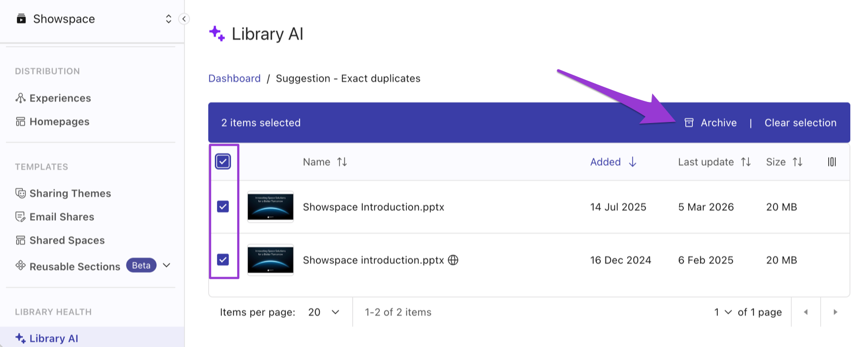Click the Library AI sparkle icon in the sidebar
Viewport: 868px width, 347px height.
coord(21,338)
